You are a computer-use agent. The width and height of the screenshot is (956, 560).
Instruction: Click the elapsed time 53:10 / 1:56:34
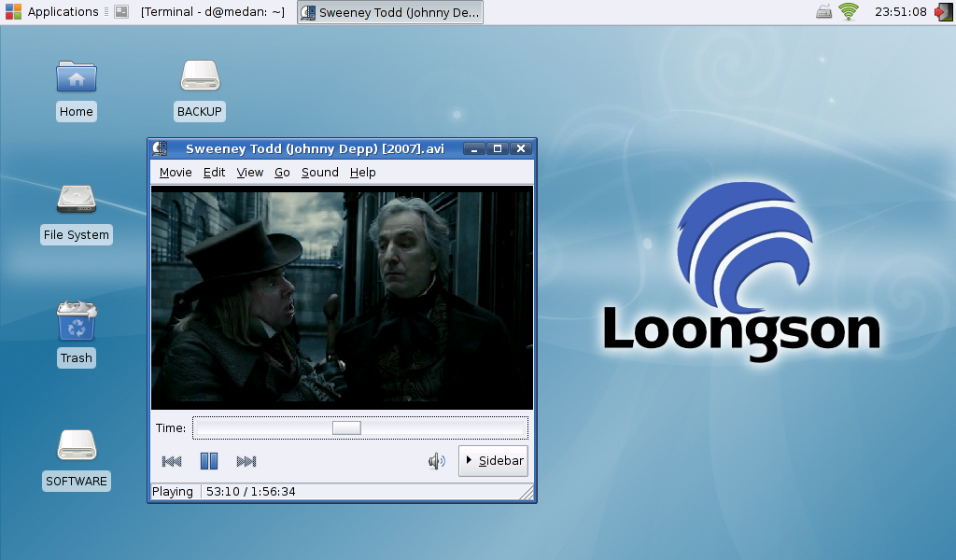click(x=250, y=492)
